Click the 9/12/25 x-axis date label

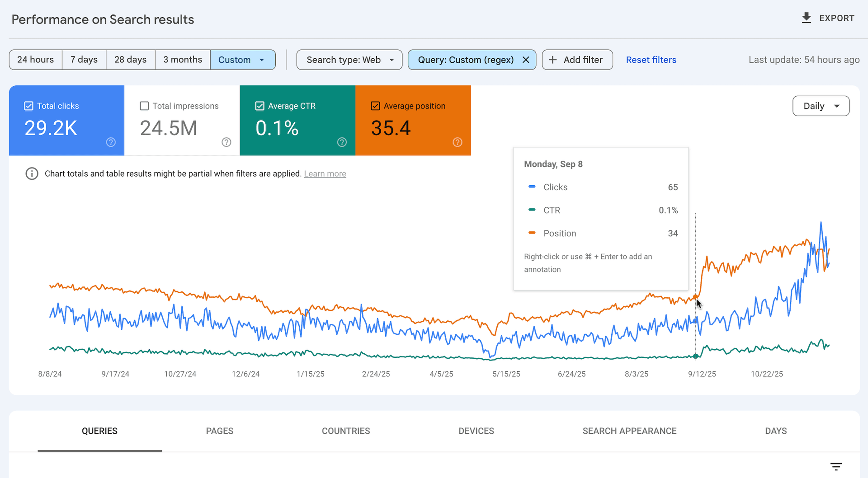coord(702,374)
